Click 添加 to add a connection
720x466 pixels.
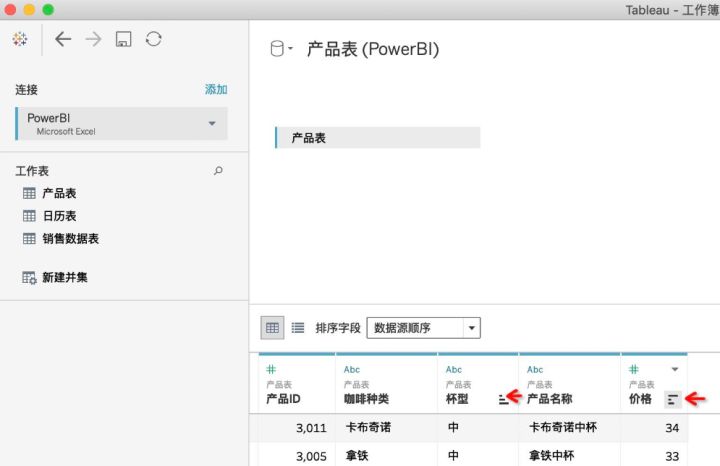click(216, 89)
